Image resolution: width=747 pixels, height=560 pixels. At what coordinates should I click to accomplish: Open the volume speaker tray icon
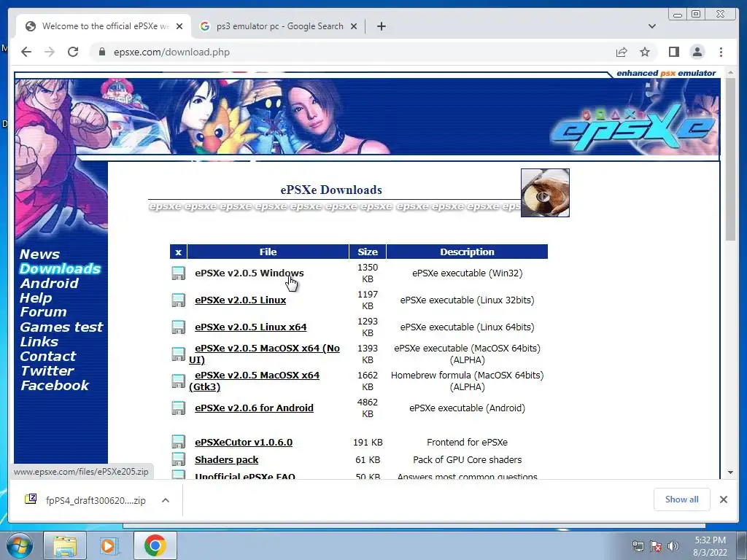point(673,546)
